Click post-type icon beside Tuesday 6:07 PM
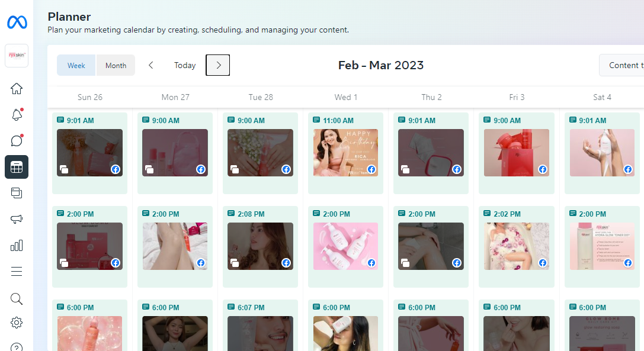Viewport: 644px width, 351px height. point(231,307)
